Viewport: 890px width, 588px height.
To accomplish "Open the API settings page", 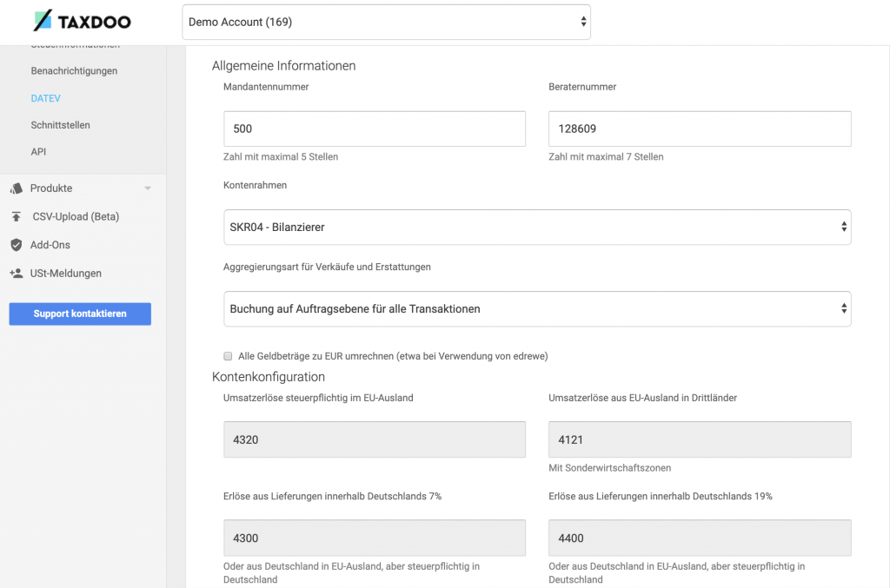I will point(38,151).
